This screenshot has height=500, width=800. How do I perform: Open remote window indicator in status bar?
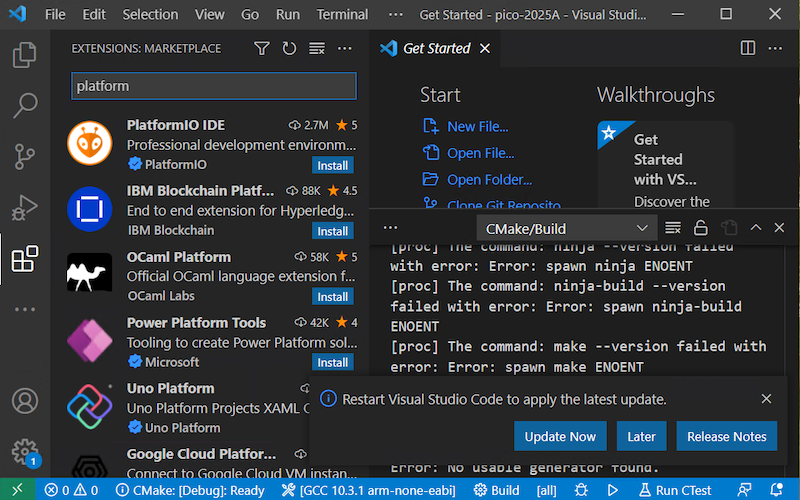click(17, 490)
